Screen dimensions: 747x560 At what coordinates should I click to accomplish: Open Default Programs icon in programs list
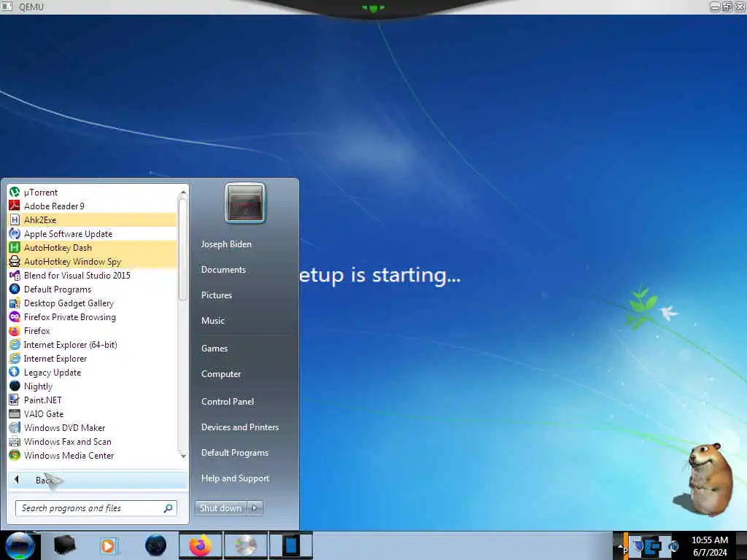[x=15, y=289]
